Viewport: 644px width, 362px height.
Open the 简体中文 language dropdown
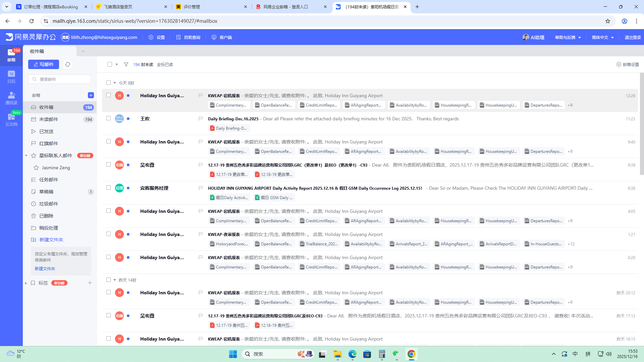pos(603,37)
